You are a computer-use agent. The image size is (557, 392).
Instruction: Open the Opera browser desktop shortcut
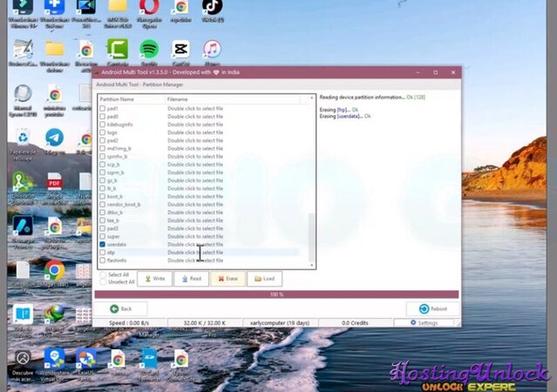tap(149, 9)
